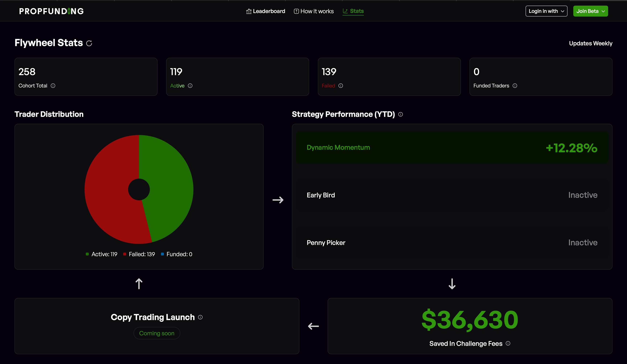This screenshot has height=364, width=627.
Task: Click the Copy Trading Launch info icon
Action: tap(200, 317)
